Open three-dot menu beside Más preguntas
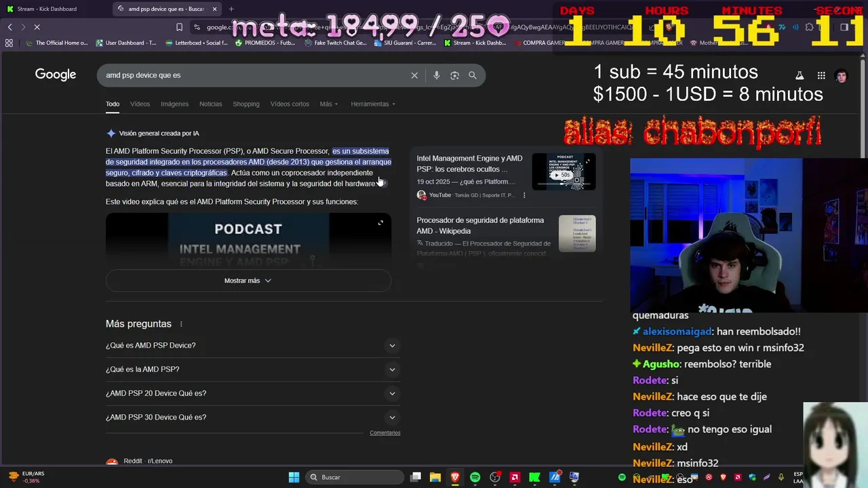Viewport: 868px width, 488px height. pos(181,324)
